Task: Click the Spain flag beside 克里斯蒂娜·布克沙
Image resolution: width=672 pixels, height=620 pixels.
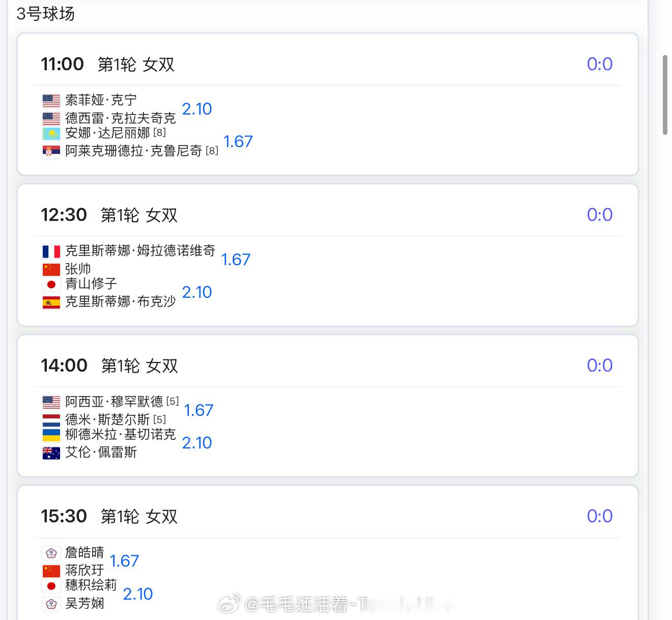Action: [x=51, y=302]
